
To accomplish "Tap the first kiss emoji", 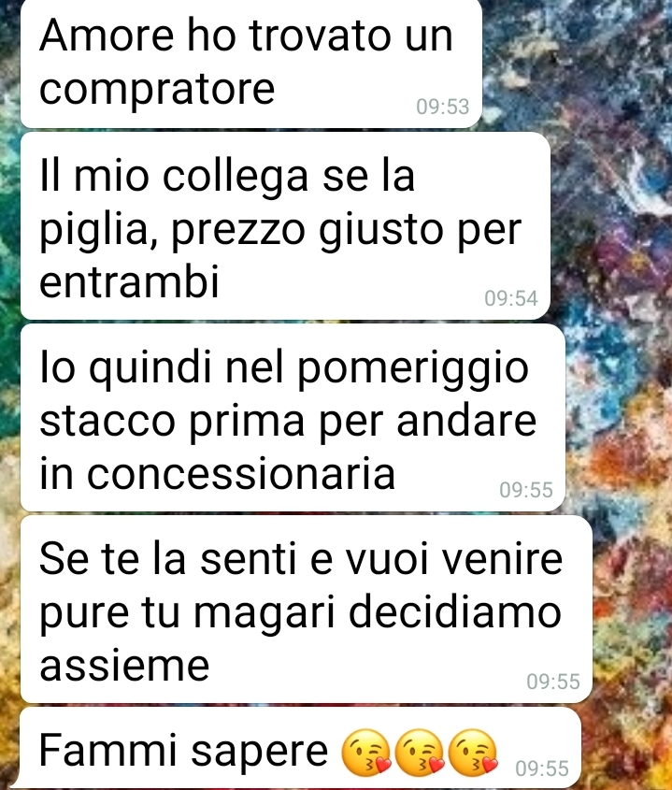I will coord(365,752).
